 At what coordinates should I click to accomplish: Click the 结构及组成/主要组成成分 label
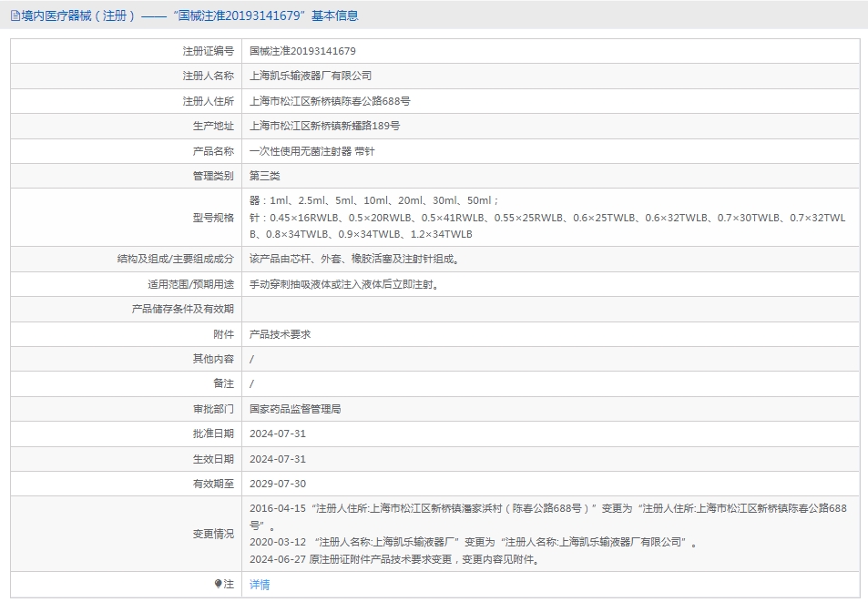pyautogui.click(x=176, y=259)
